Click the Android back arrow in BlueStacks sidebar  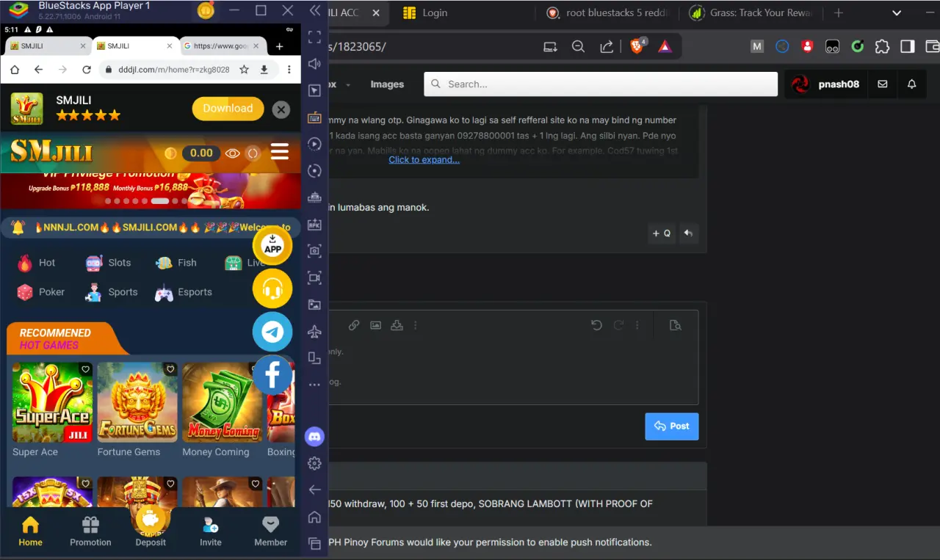(314, 490)
